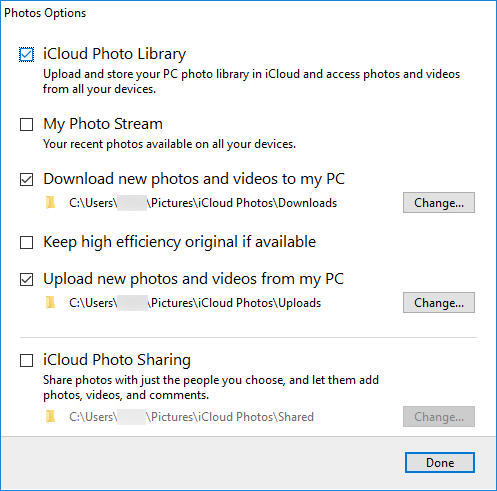This screenshot has height=491, width=497.
Task: Click the Photos Options window title
Action: [x=45, y=13]
